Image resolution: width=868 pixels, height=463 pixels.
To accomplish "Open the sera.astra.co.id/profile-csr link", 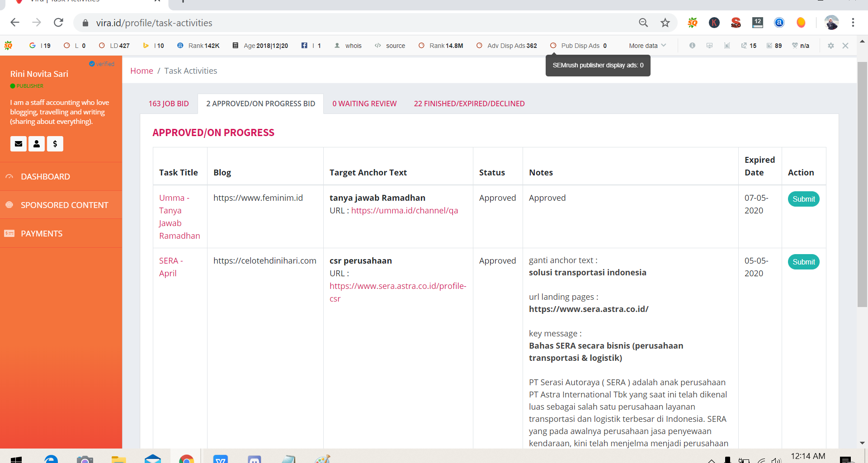I will click(398, 292).
